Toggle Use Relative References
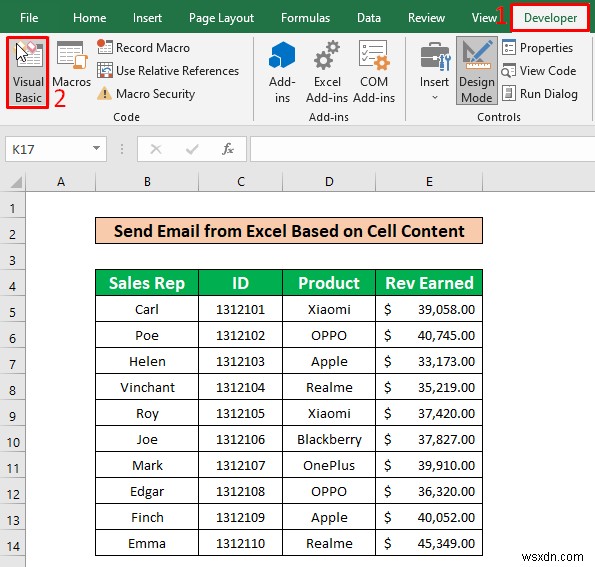 tap(168, 71)
